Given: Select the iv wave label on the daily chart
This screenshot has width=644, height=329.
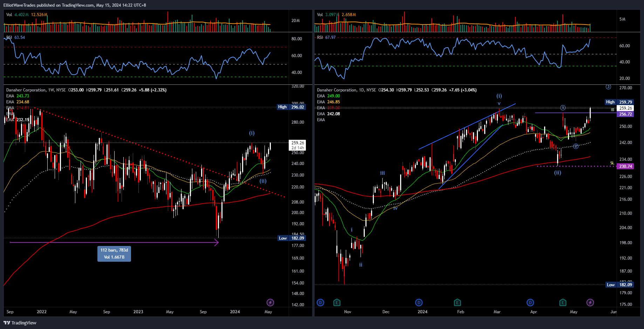Looking at the screenshot, I should point(395,208).
